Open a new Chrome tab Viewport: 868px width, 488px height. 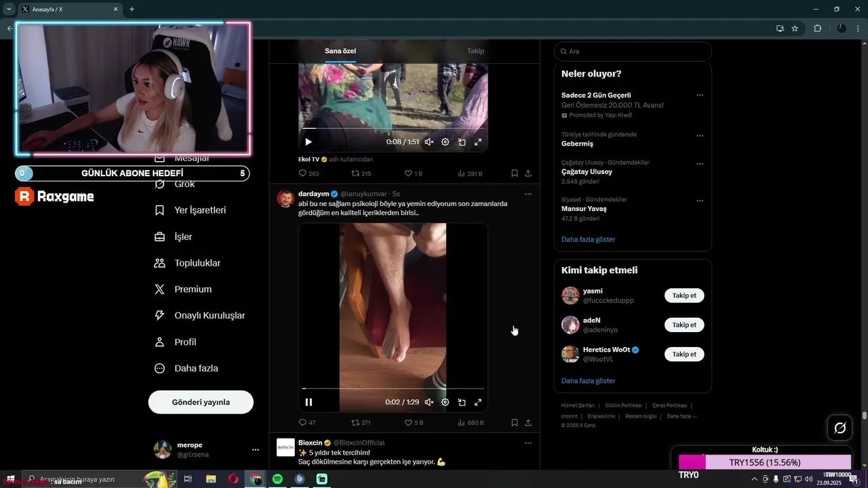point(132,9)
